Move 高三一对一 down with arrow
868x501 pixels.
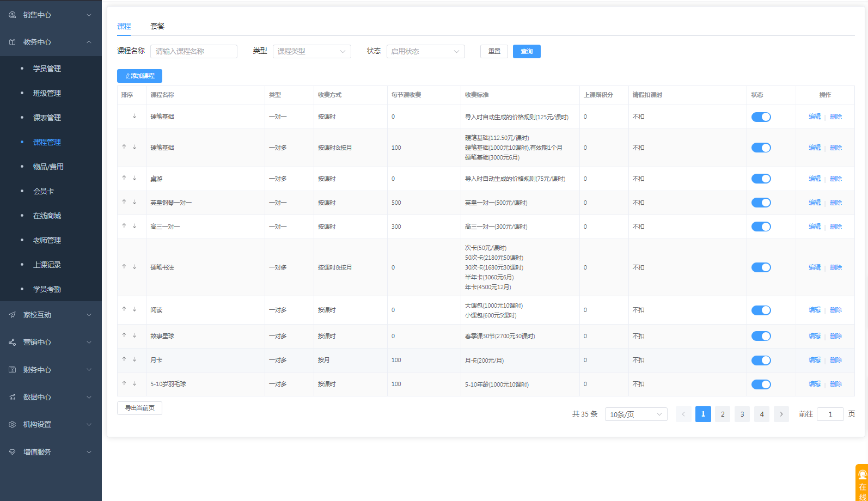click(135, 226)
